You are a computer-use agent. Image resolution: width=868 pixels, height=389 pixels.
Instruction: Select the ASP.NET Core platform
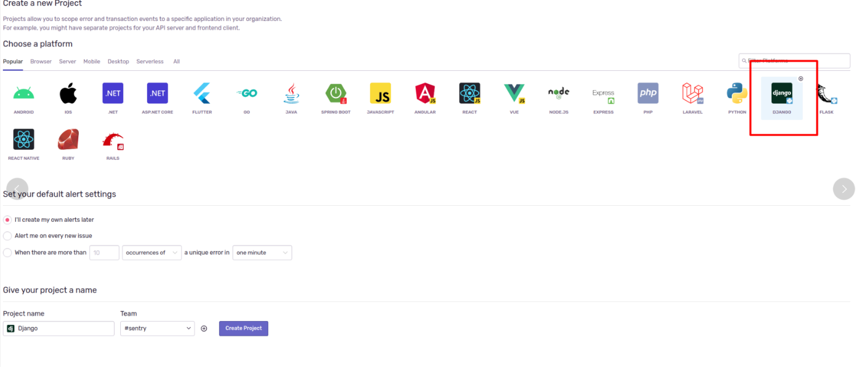pos(157,93)
